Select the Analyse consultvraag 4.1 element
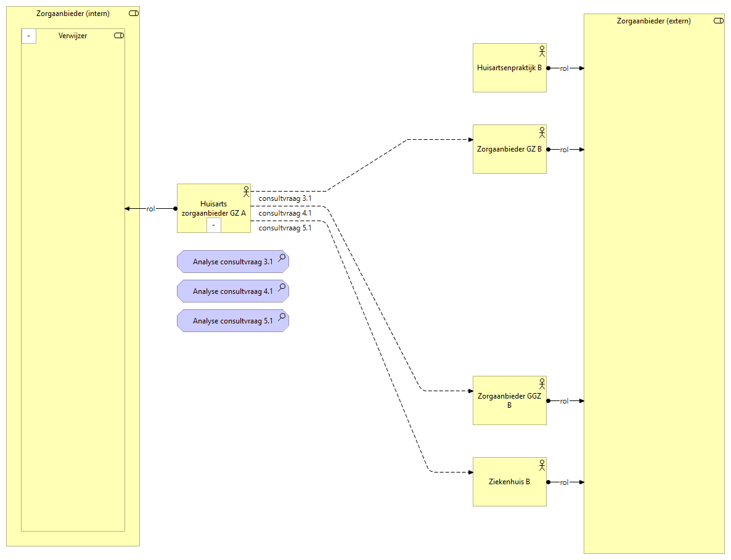This screenshot has width=731, height=560. tap(232, 291)
